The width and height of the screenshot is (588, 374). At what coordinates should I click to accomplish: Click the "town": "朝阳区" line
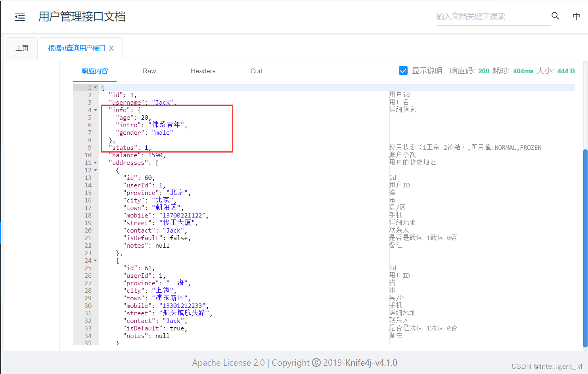point(153,208)
